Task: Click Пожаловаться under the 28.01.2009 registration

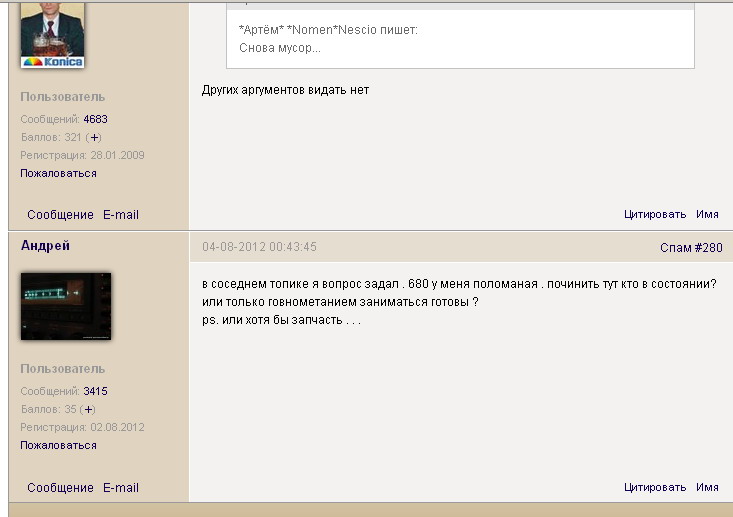Action: coord(58,173)
